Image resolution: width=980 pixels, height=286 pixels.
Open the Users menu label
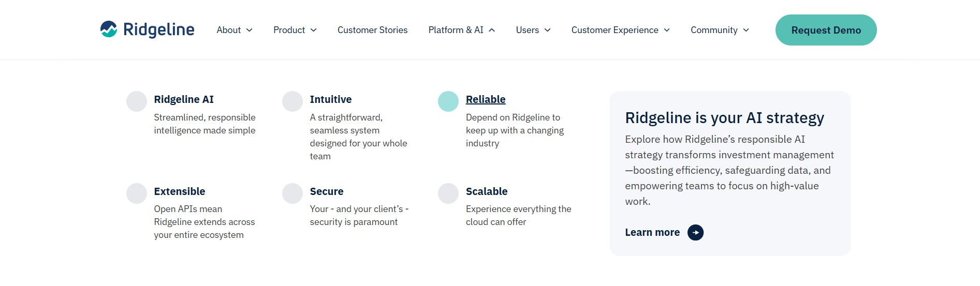pos(528,30)
